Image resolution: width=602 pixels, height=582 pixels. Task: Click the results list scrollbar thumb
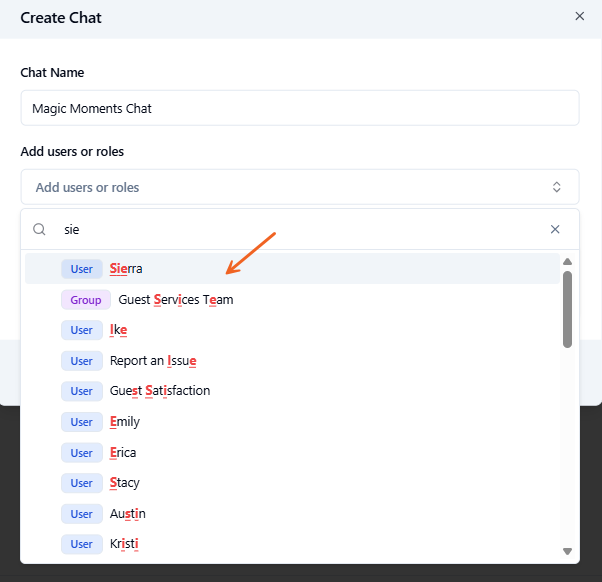[x=567, y=309]
